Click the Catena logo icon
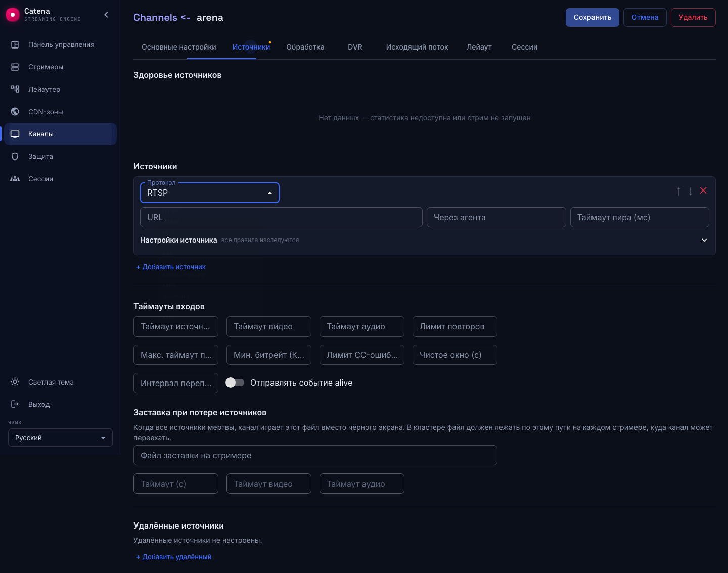This screenshot has height=573, width=728. (x=13, y=15)
